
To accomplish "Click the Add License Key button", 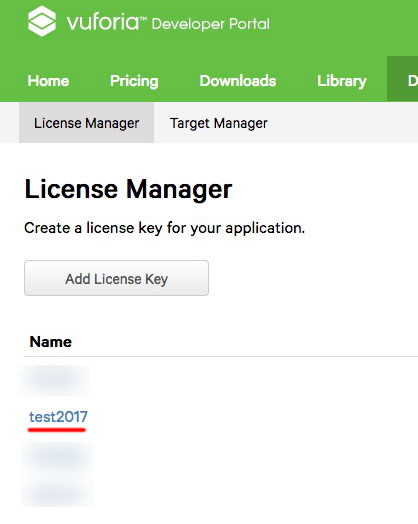I will [116, 278].
